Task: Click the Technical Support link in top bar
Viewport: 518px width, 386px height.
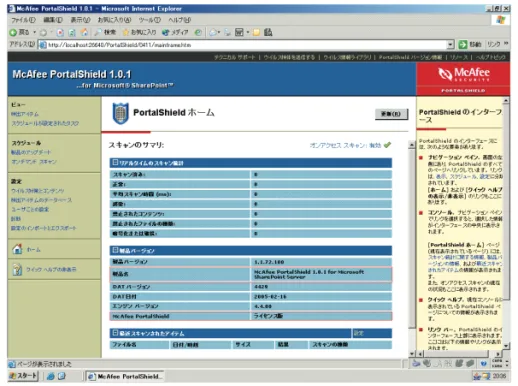Action: [234, 57]
